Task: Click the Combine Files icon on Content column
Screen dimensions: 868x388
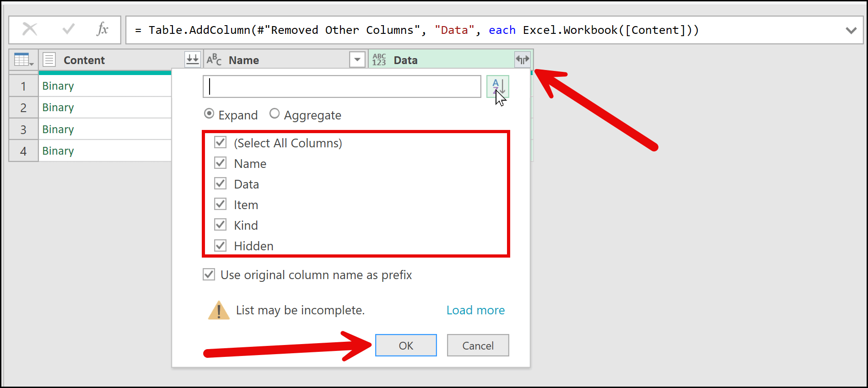Action: [x=193, y=59]
